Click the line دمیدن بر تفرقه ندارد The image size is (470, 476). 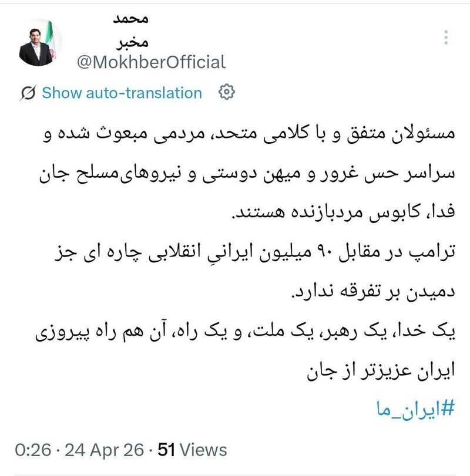[x=373, y=292]
